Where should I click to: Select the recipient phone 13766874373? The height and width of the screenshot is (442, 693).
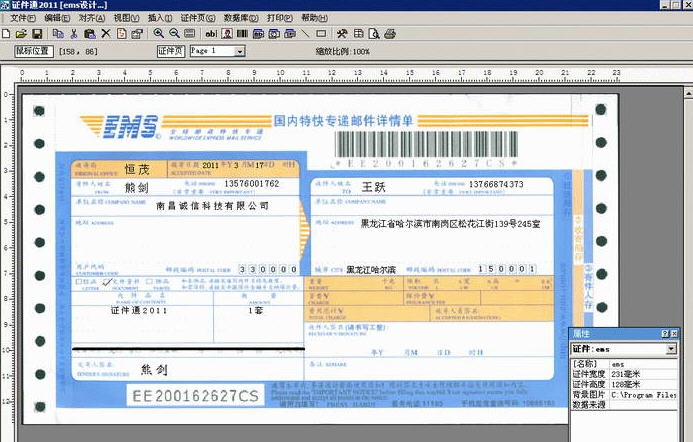coord(496,184)
